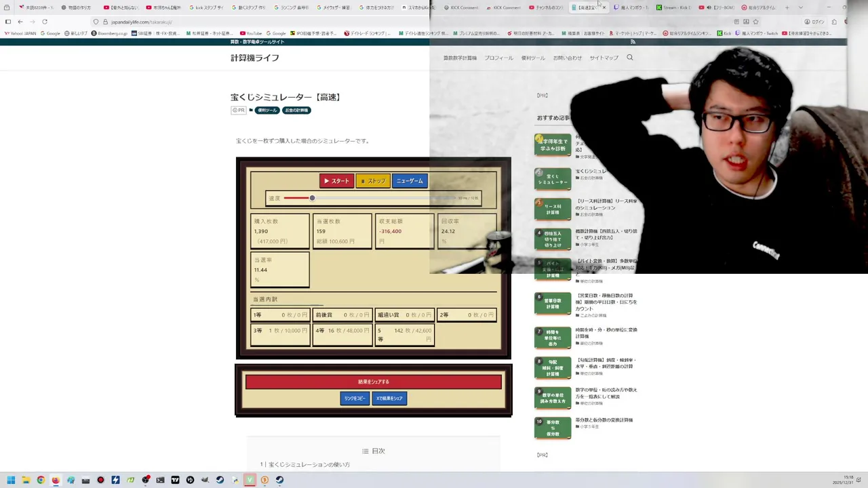868x488 pixels.
Task: Open the 勾配計算機 sidebar article link
Action: pos(606,363)
